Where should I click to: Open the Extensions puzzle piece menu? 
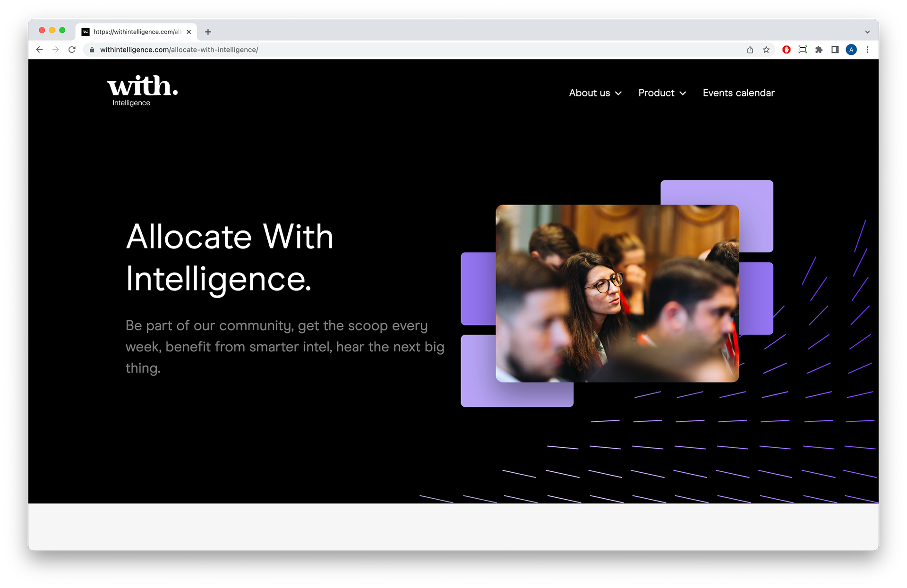click(x=819, y=50)
